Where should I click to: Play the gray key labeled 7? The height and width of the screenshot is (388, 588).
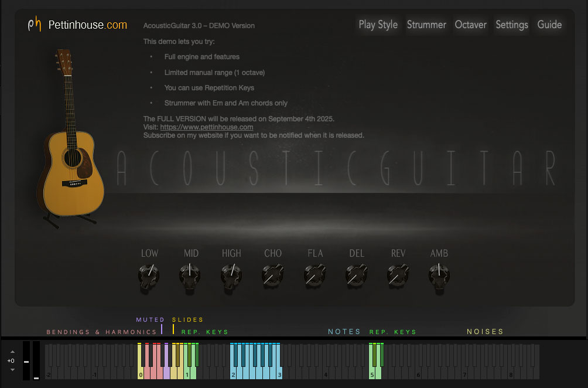coord(464,373)
